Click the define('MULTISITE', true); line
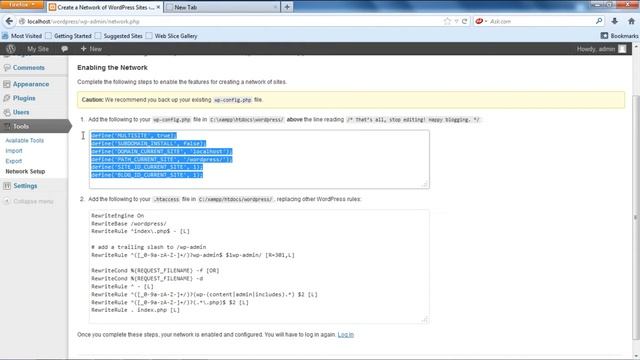The height and width of the screenshot is (360, 640). (134, 136)
